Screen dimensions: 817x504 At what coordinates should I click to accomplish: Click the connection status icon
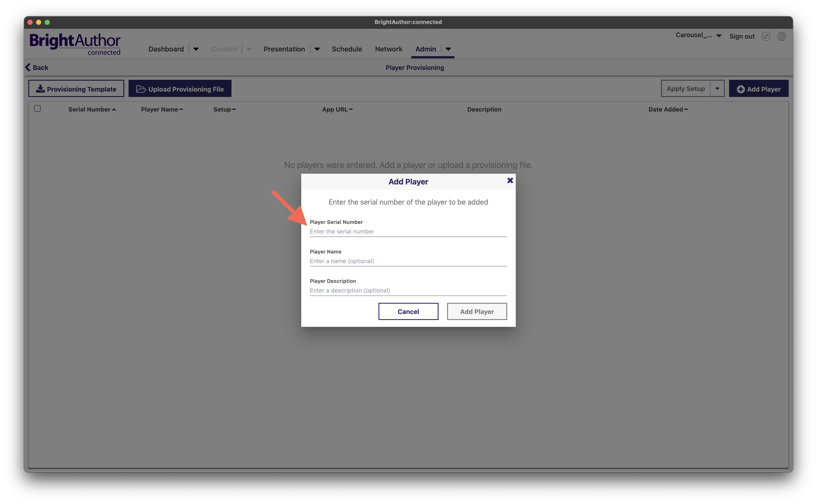click(x=766, y=36)
